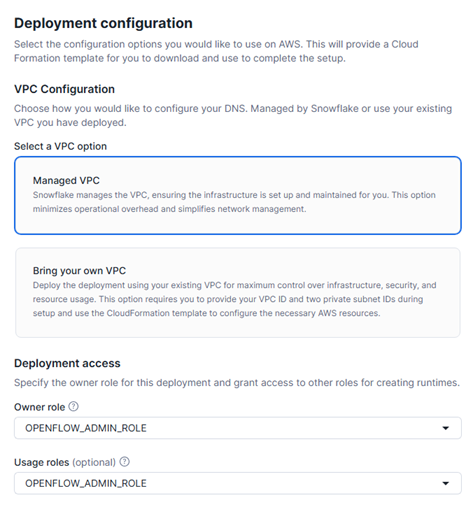Click the Usage roles help question icon
The image size is (473, 507).
coord(125,462)
